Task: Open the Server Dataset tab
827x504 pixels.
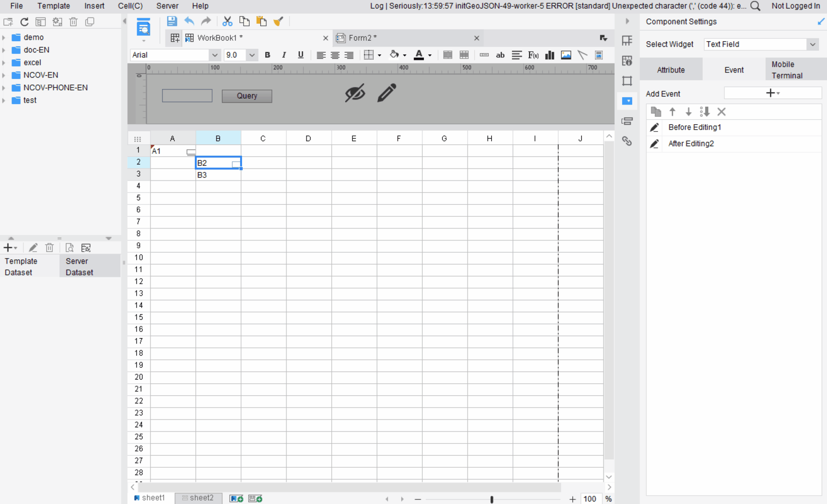Action: pyautogui.click(x=90, y=267)
